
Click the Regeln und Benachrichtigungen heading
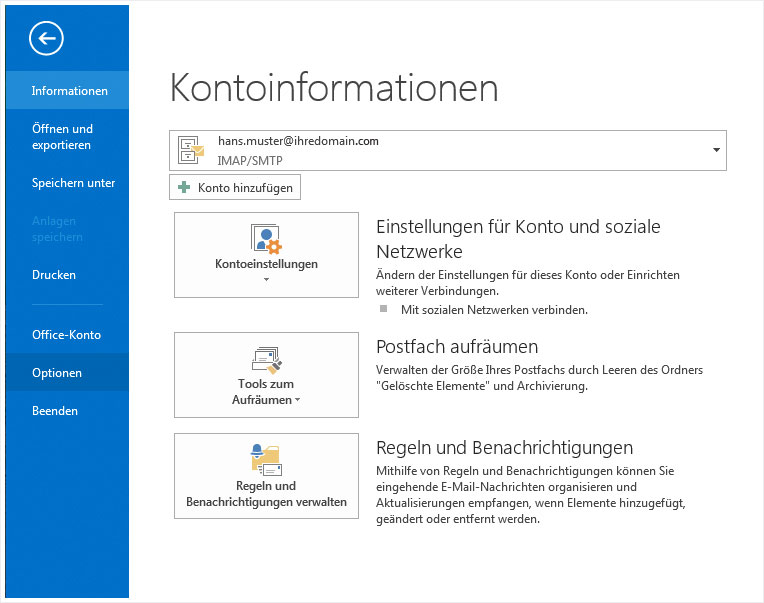504,448
